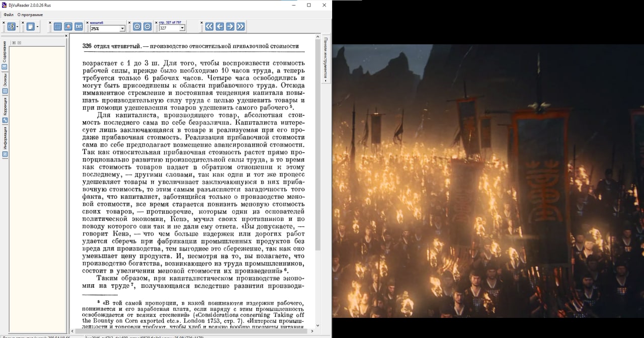The height and width of the screenshot is (338, 644).
Task: Switch to plain page display icon
Action: click(x=58, y=27)
